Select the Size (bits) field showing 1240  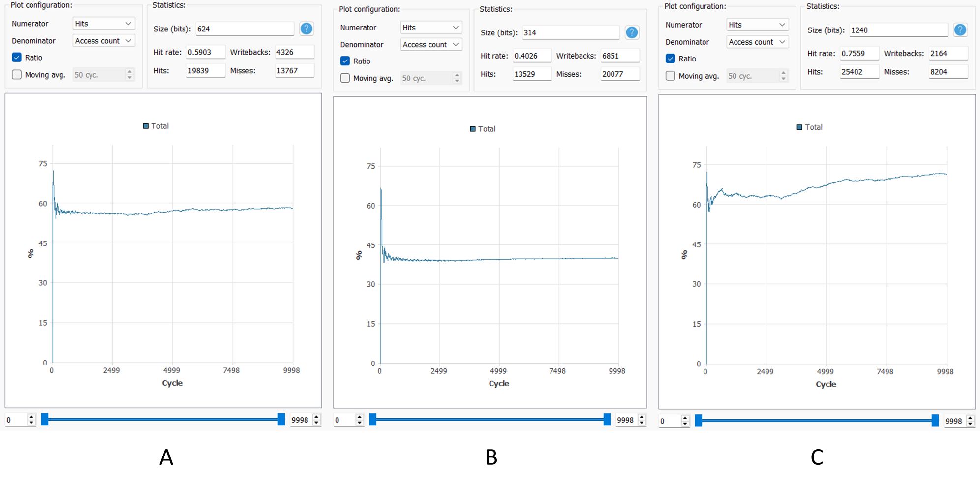point(898,30)
